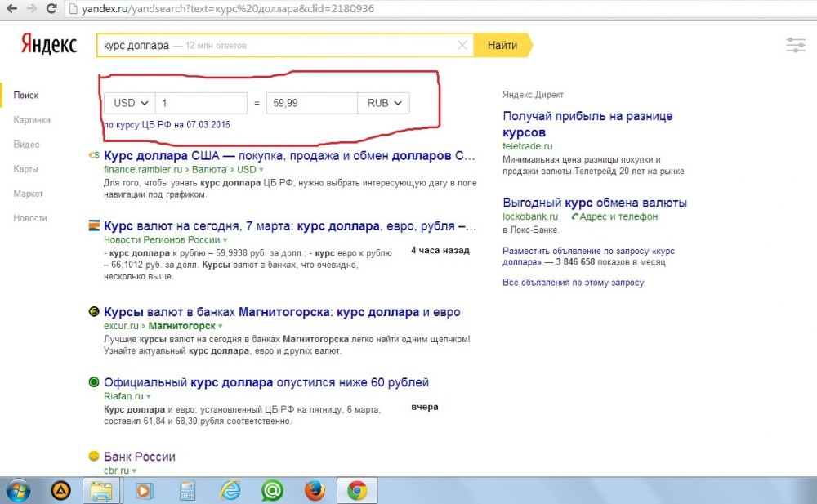Image resolution: width=817 pixels, height=504 pixels.
Task: Click Разместить объявление по запросу link
Action: point(588,256)
